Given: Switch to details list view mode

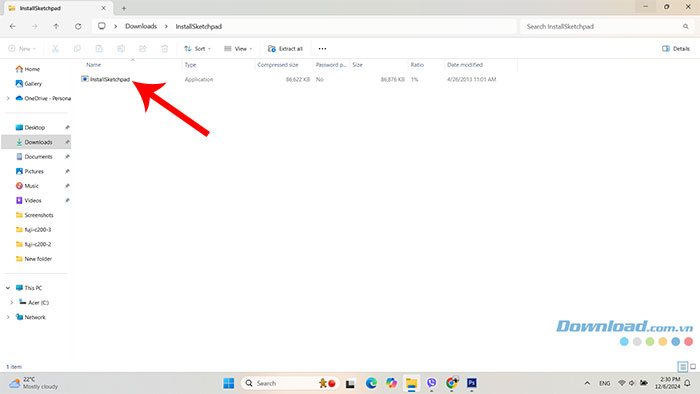Looking at the screenshot, I should click(683, 367).
